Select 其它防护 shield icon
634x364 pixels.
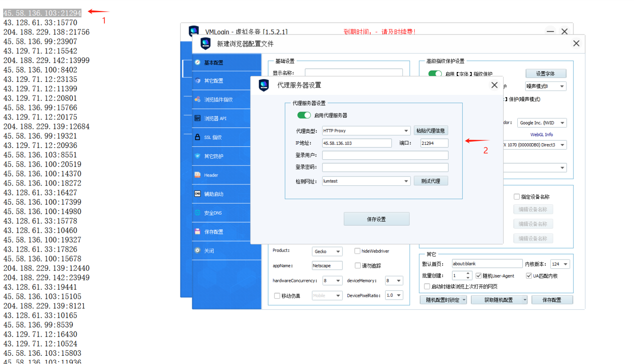tap(198, 156)
